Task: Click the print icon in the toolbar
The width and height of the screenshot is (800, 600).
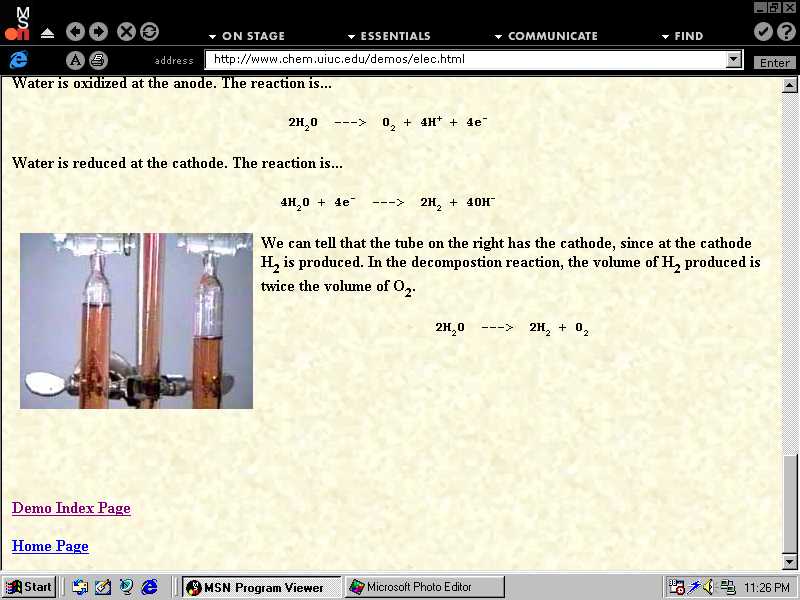Action: tap(98, 60)
